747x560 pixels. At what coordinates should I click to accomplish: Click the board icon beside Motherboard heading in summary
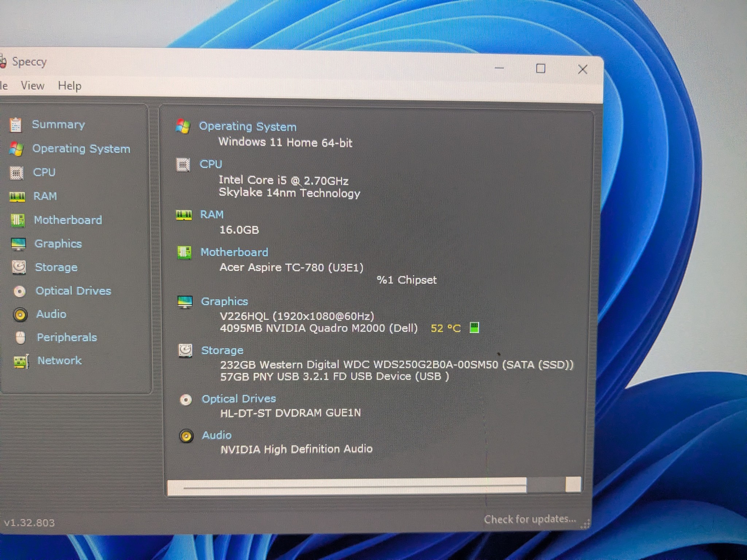click(x=184, y=252)
